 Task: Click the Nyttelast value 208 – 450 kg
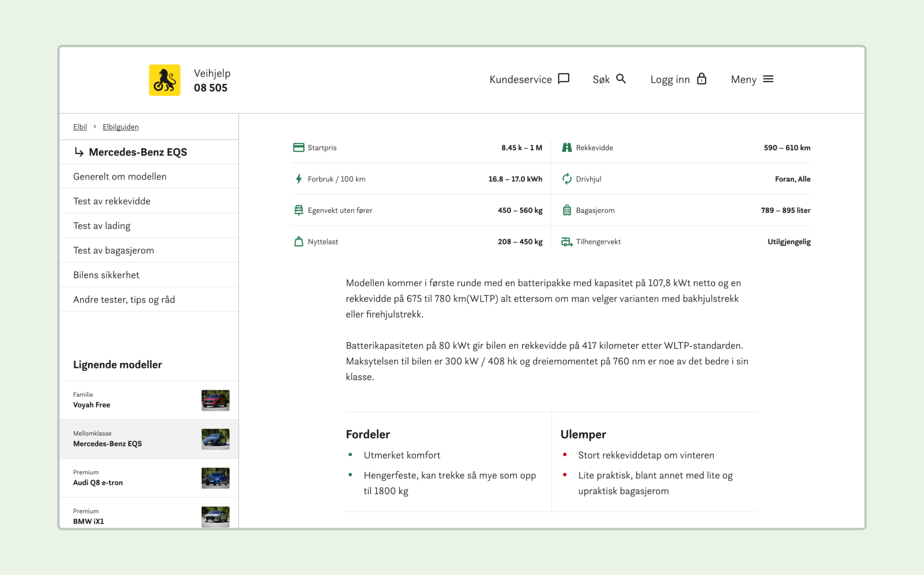[520, 241]
